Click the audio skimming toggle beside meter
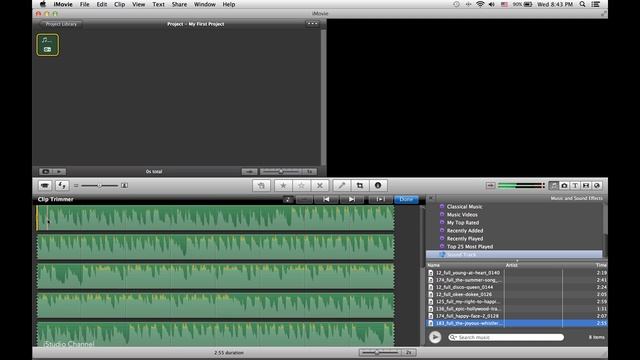Image resolution: width=640 pixels, height=360 pixels. point(490,185)
